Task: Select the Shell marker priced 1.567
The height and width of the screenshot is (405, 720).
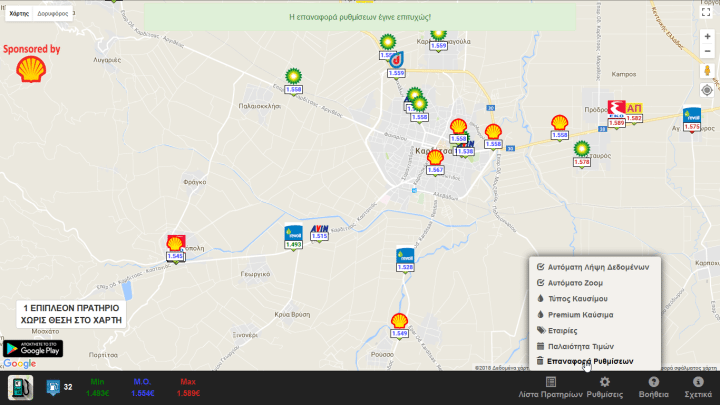Action: (x=435, y=162)
